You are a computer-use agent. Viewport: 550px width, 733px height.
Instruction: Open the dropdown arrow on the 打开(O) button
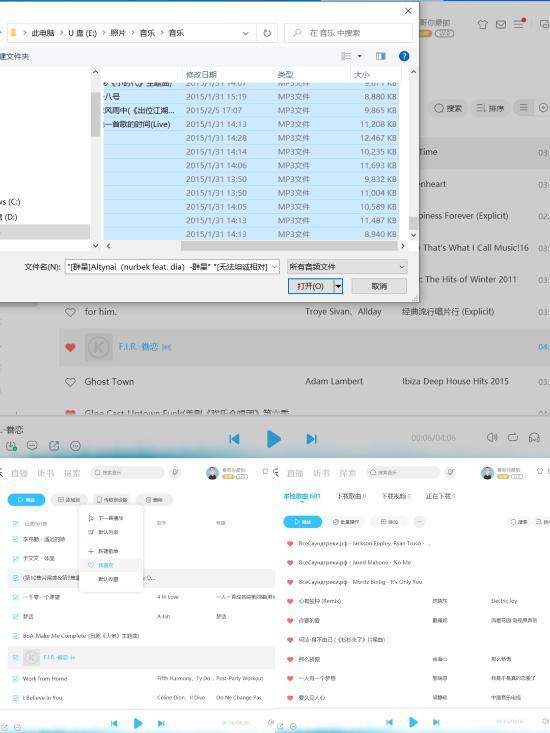[338, 286]
